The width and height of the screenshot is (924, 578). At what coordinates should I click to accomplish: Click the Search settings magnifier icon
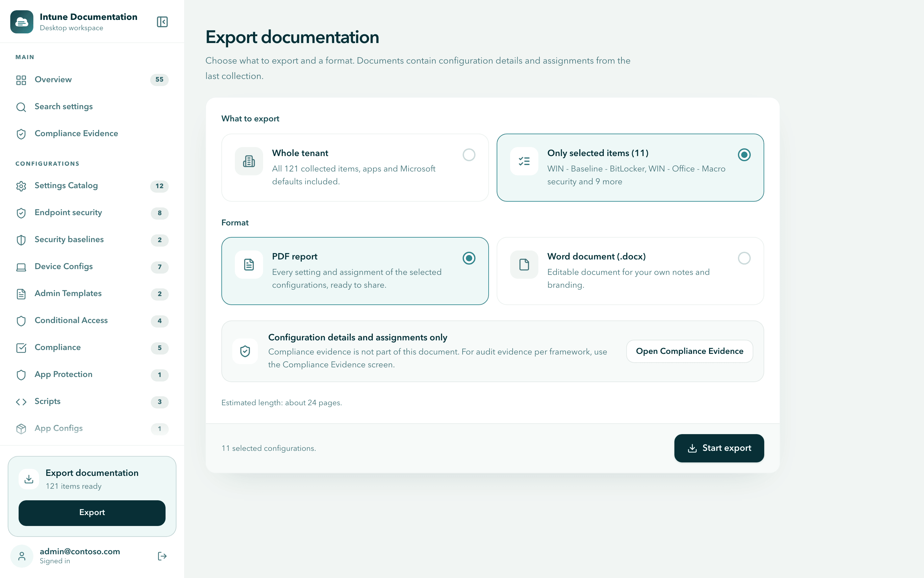click(x=21, y=107)
